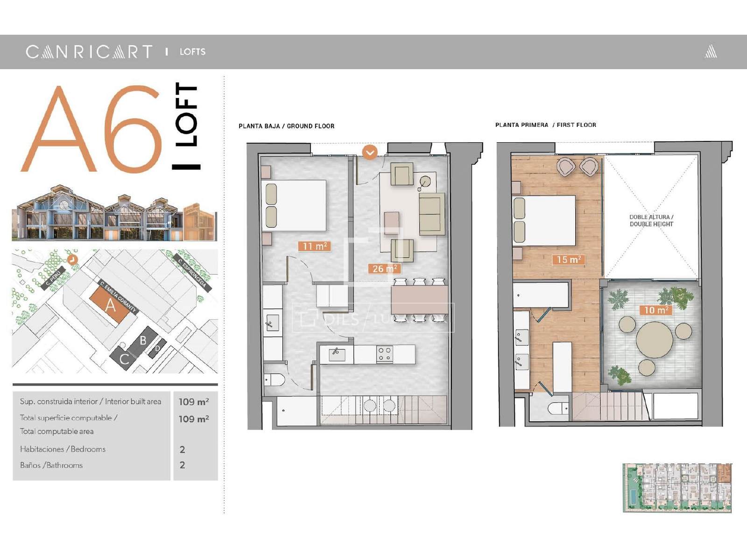Click the C. EMILIA CORANTY street label
747x560 pixels.
(118, 297)
